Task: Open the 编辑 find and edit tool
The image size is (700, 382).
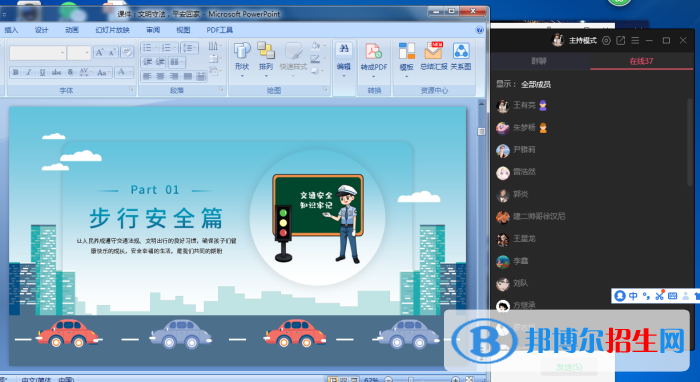Action: tap(344, 60)
